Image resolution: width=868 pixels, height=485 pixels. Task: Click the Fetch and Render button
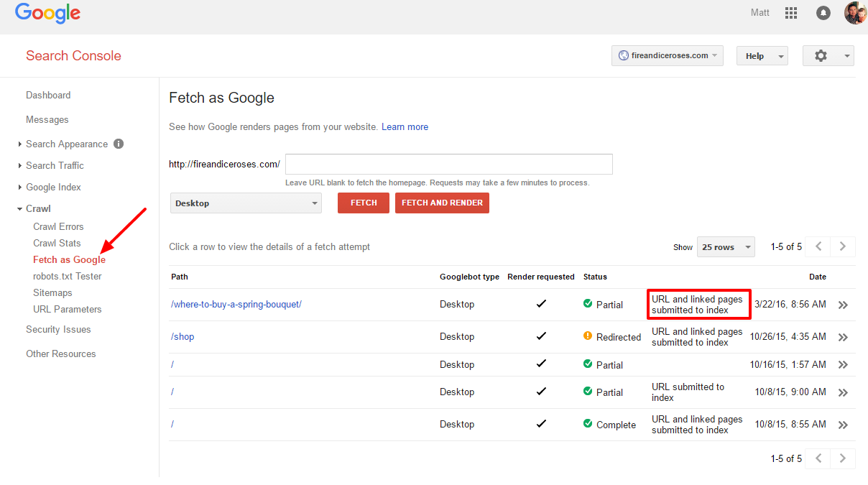[442, 203]
